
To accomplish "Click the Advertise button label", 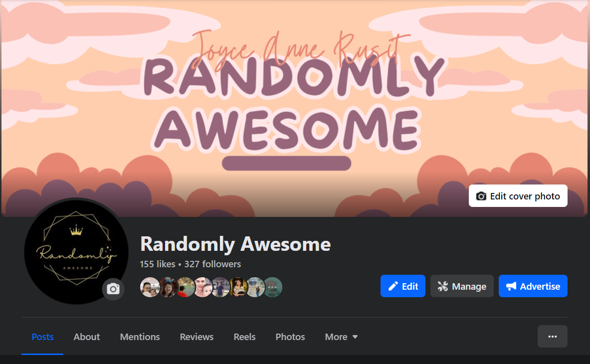I will [540, 287].
